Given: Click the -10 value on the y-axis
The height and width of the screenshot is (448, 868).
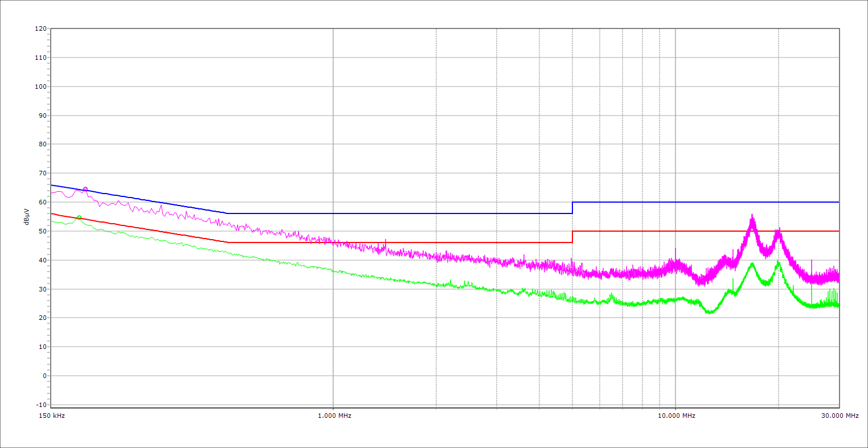Looking at the screenshot, I should [x=40, y=405].
